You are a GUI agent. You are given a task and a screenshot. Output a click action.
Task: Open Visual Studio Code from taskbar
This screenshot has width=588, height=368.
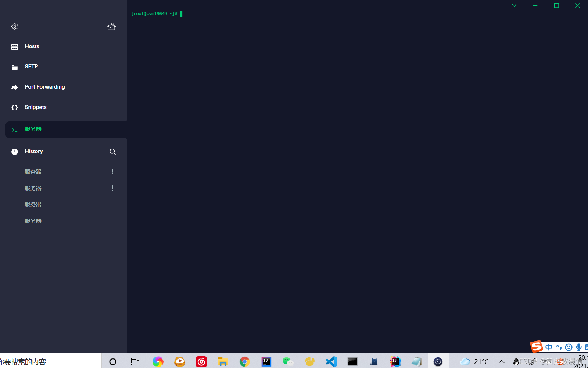tap(331, 362)
